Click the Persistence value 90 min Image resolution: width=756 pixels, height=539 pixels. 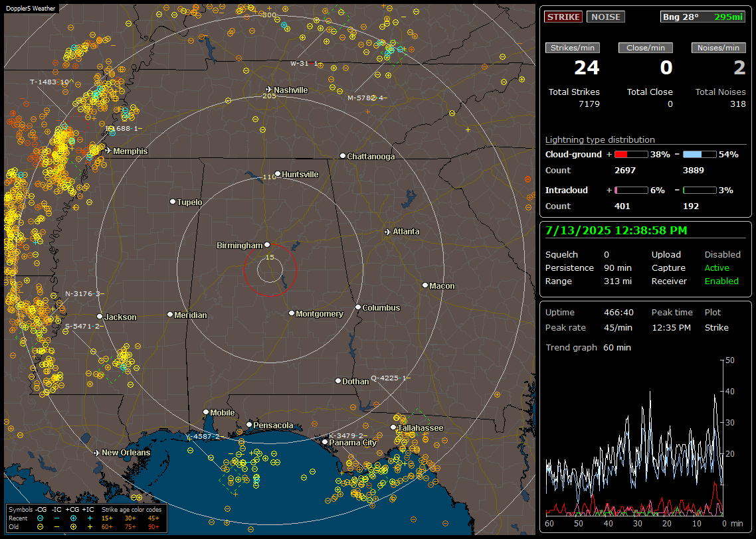coord(618,268)
